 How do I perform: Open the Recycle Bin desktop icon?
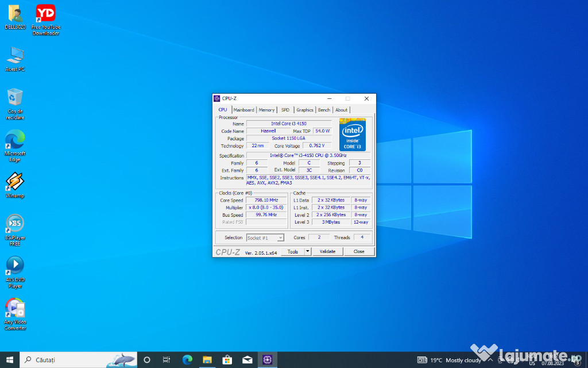point(15,98)
